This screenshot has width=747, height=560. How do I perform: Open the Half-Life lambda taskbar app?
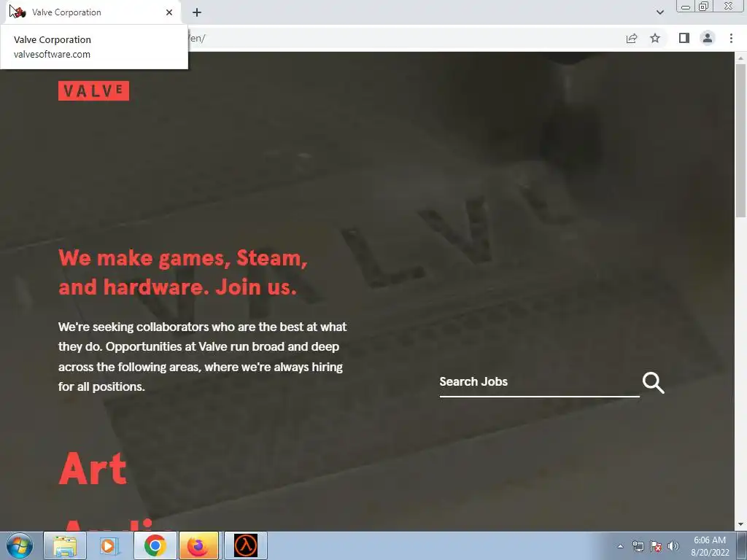coord(246,545)
